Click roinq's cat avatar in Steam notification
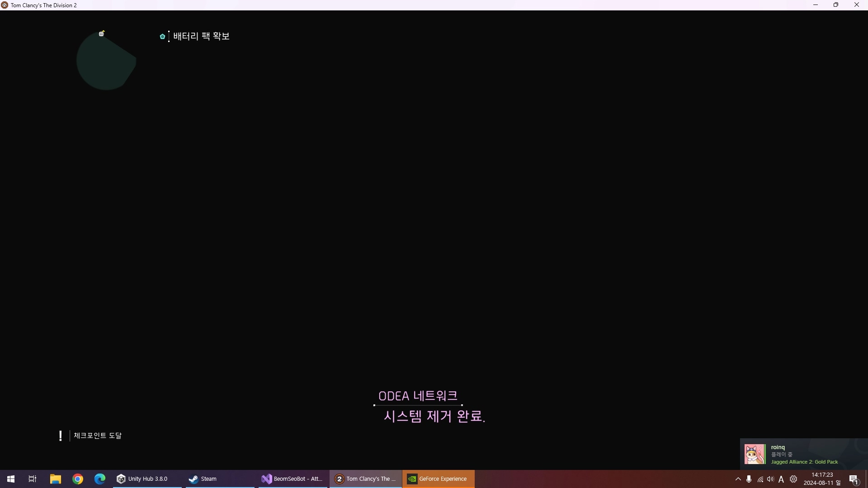 [755, 454]
